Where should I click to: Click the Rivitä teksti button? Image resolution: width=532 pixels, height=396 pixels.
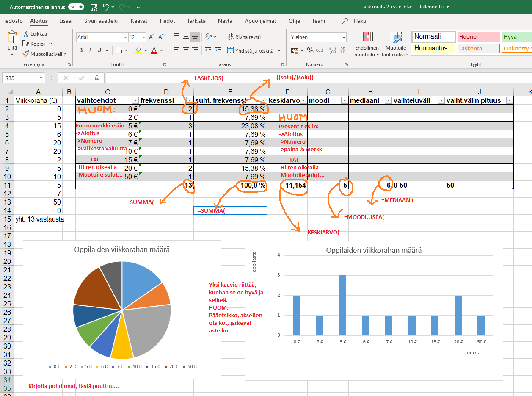244,37
